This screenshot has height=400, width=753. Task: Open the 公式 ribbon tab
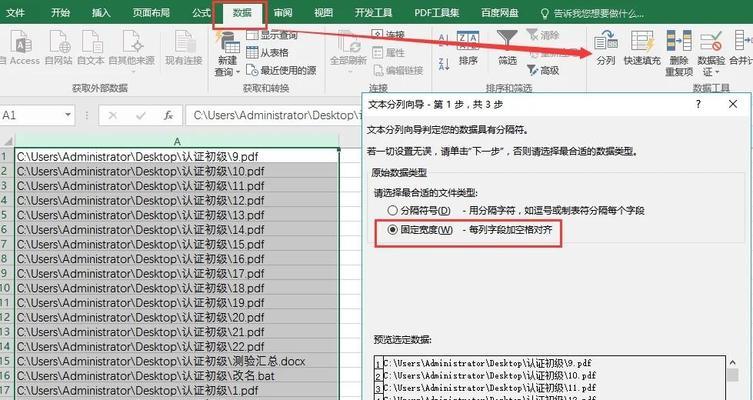point(201,13)
